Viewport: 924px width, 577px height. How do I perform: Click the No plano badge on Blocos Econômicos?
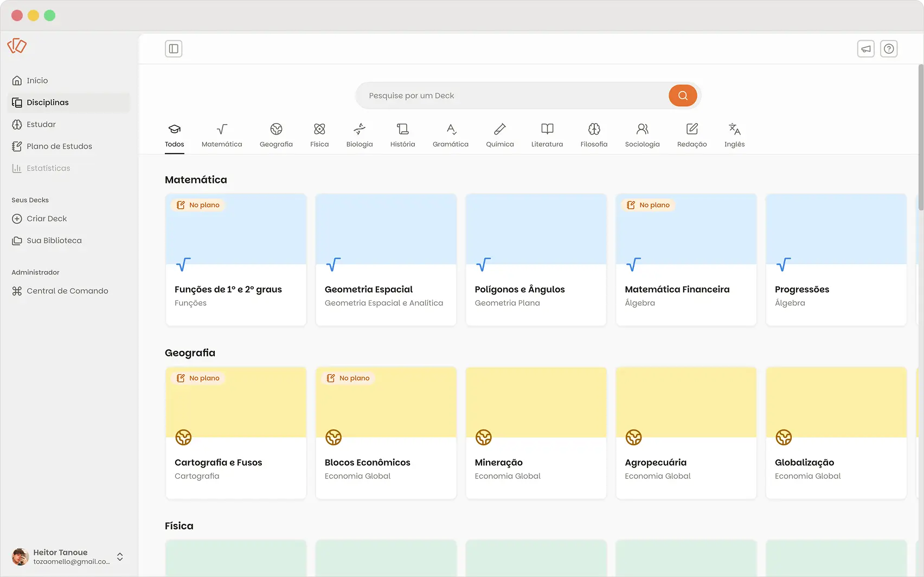click(348, 378)
